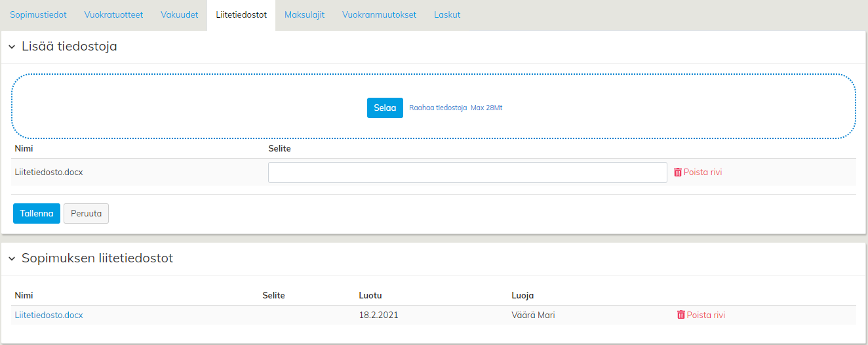This screenshot has height=345, width=868.
Task: Collapse the Lisää tiedostoja section chevron
Action: click(12, 47)
